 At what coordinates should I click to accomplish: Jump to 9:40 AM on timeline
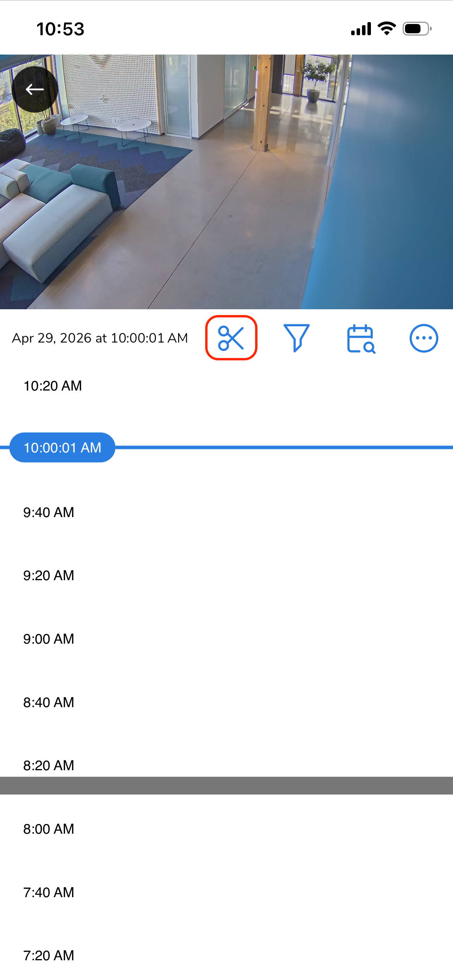click(49, 512)
